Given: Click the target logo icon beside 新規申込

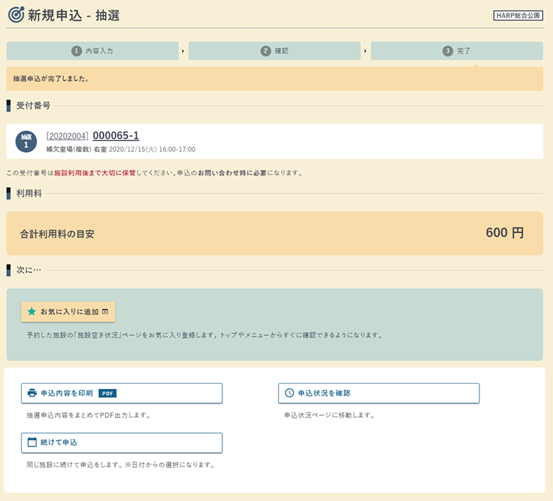Looking at the screenshot, I should pos(16,14).
